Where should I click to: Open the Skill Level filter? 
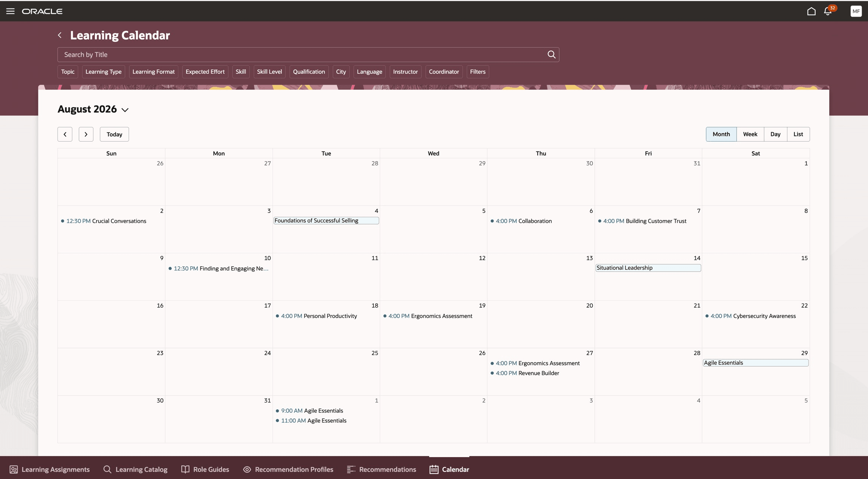coord(269,72)
